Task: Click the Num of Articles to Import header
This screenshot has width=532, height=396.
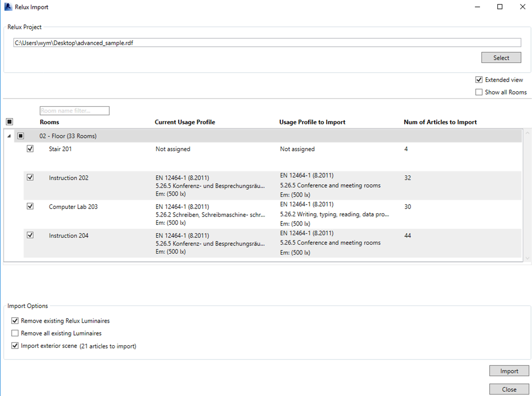Action: tap(440, 122)
